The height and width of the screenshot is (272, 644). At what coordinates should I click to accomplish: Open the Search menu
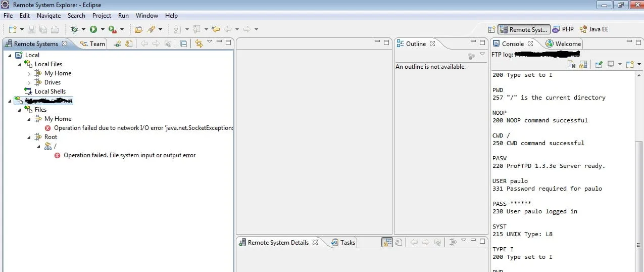(x=76, y=16)
